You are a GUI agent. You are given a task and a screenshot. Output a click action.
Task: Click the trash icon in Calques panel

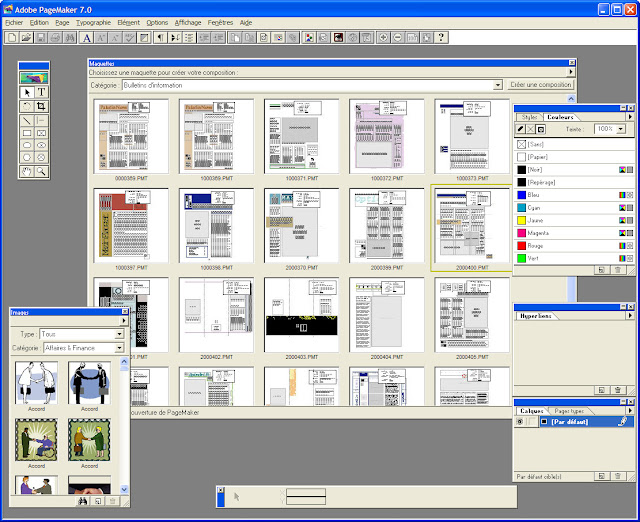coord(618,476)
